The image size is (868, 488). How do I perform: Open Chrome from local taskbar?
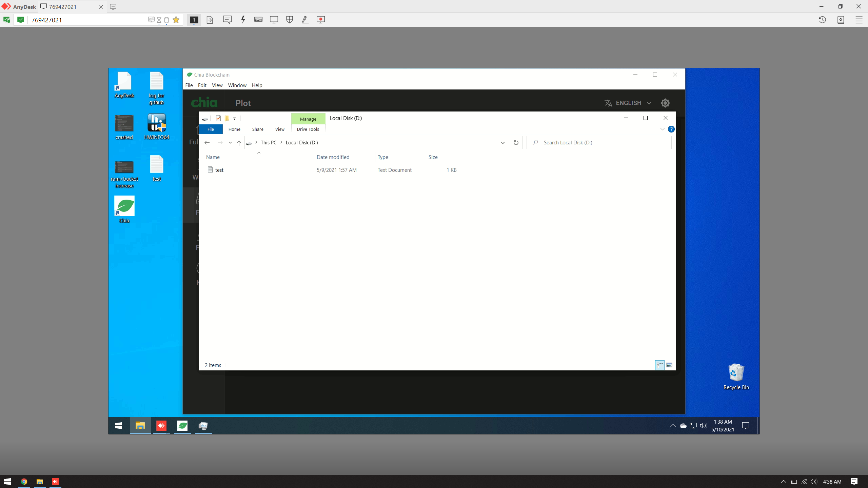tap(24, 482)
